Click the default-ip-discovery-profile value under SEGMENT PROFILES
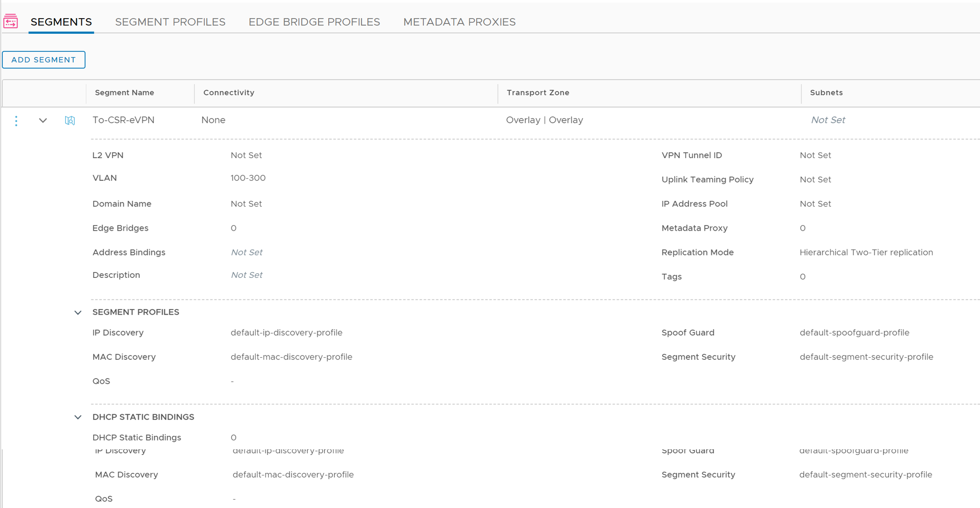This screenshot has height=508, width=980. [286, 332]
